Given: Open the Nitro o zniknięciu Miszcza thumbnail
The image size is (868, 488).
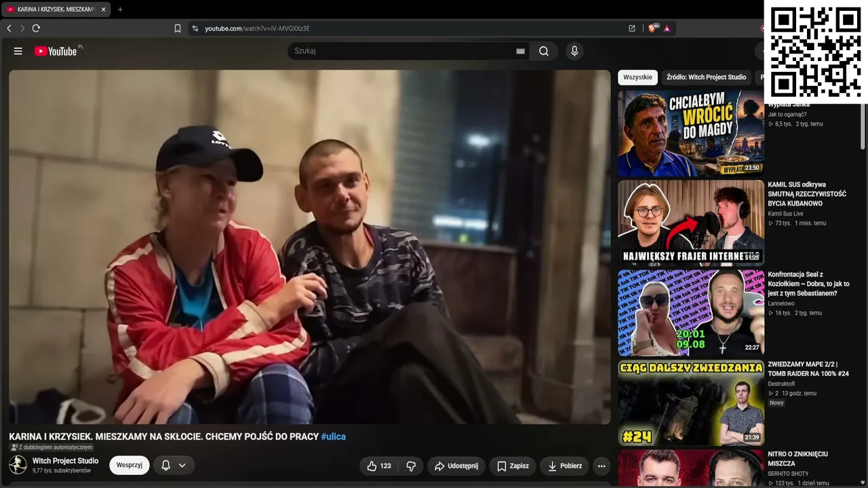Looking at the screenshot, I should tap(691, 468).
